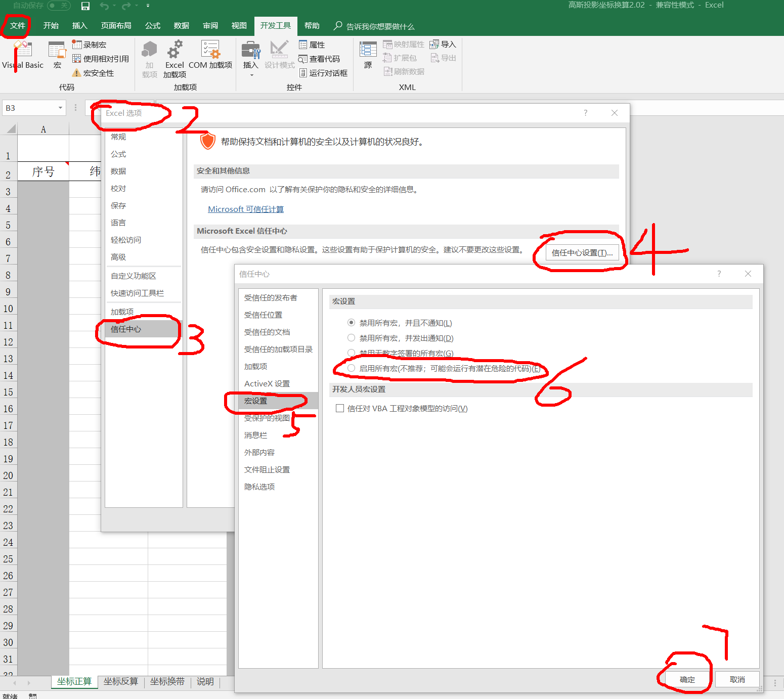Select Macro Settings (宏设置) category

click(x=278, y=401)
